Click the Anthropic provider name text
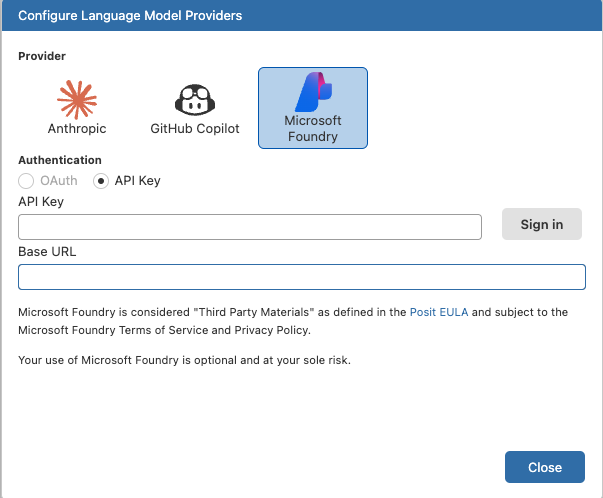 tap(77, 129)
